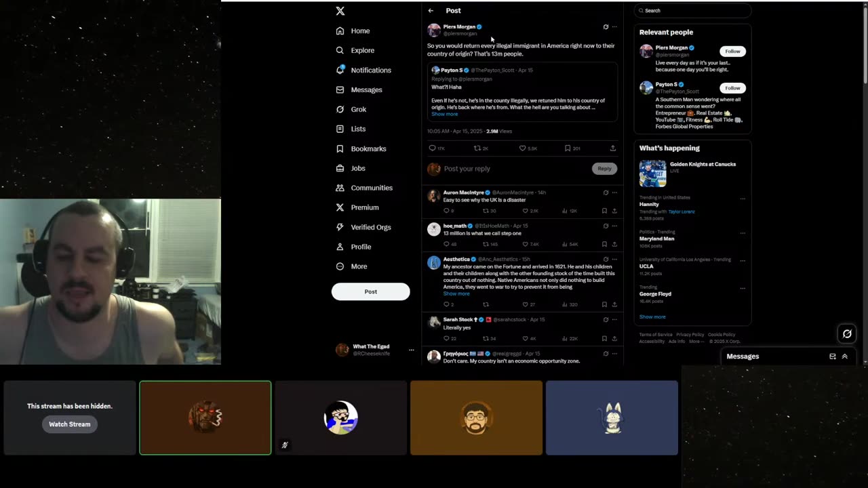
Task: Click the floating Grok button
Action: tap(847, 333)
